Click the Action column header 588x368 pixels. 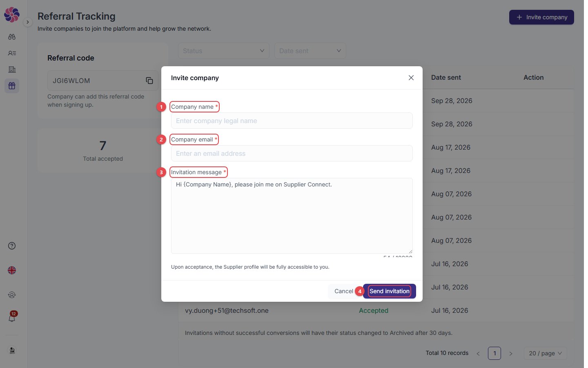(x=533, y=77)
